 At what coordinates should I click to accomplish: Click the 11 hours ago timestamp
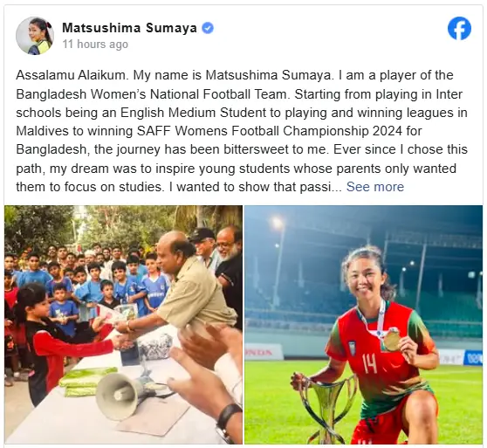click(95, 45)
